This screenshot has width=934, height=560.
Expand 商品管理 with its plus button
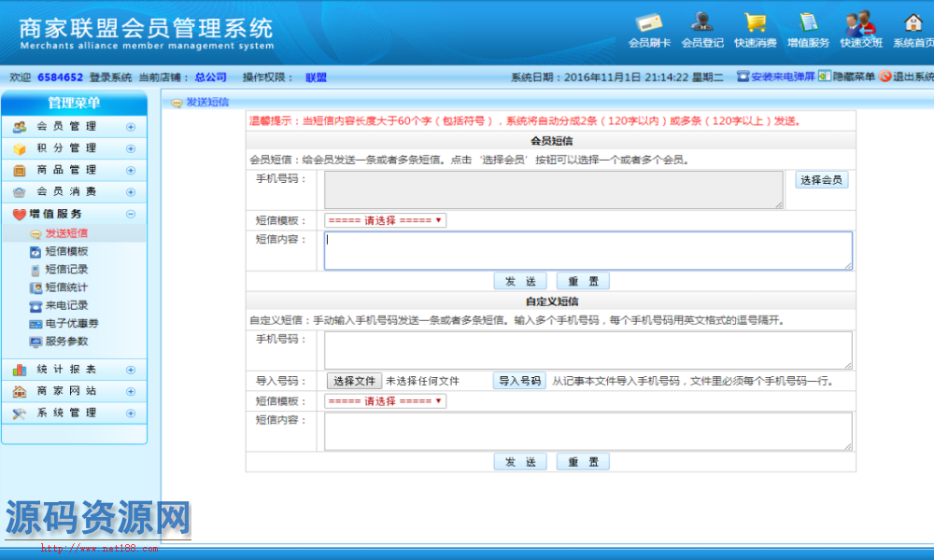[x=131, y=170]
